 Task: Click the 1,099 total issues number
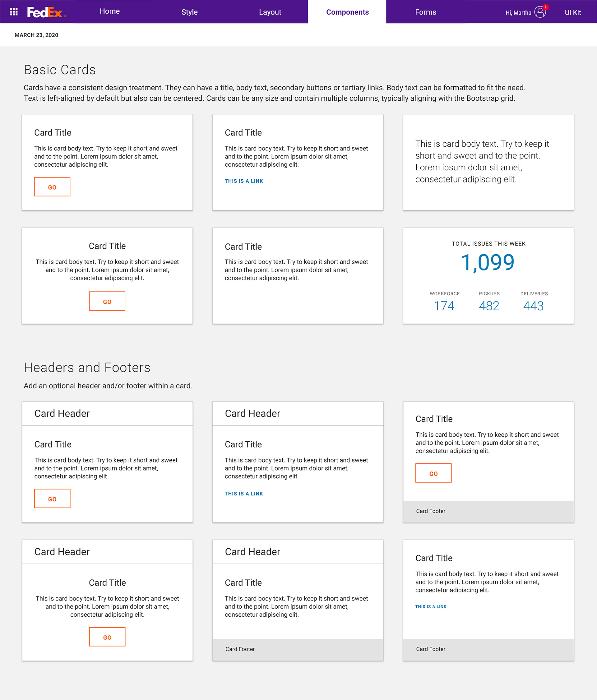coord(488,262)
